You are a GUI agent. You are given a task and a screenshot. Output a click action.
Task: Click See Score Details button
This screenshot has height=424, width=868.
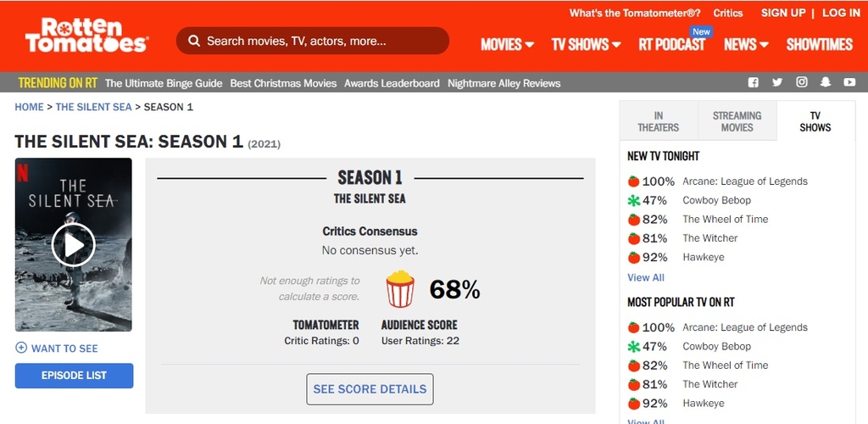point(370,389)
